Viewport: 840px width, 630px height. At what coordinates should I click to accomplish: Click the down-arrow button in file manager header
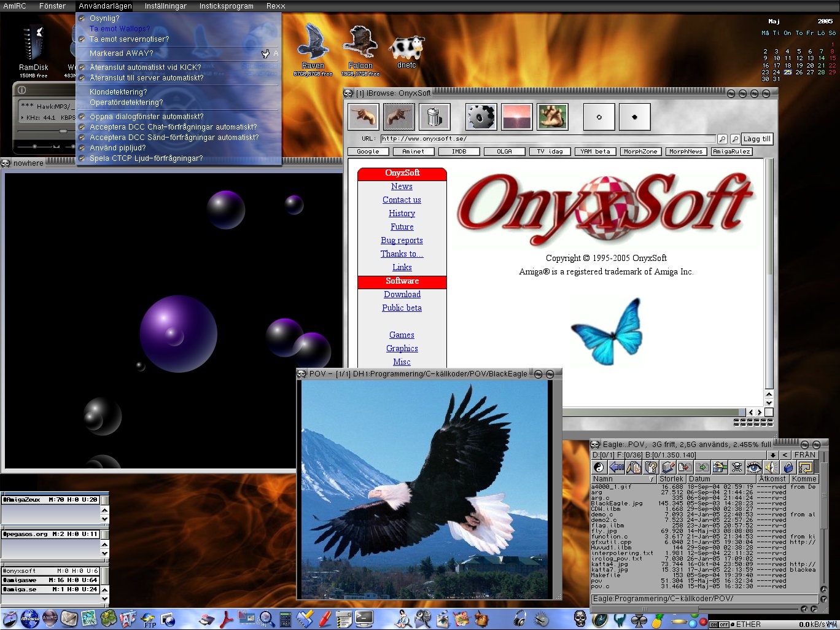click(772, 455)
